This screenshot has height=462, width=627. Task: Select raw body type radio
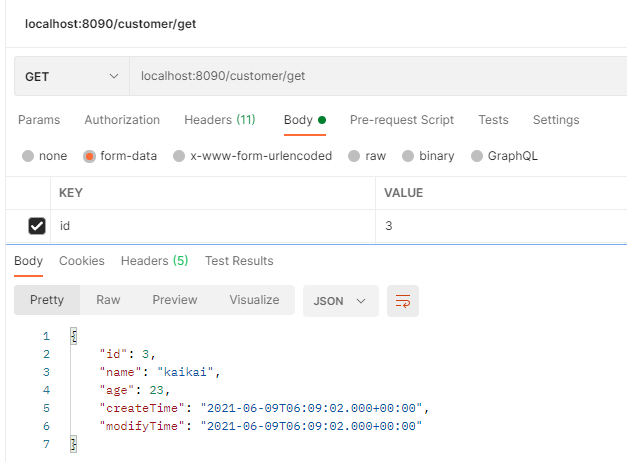[354, 156]
